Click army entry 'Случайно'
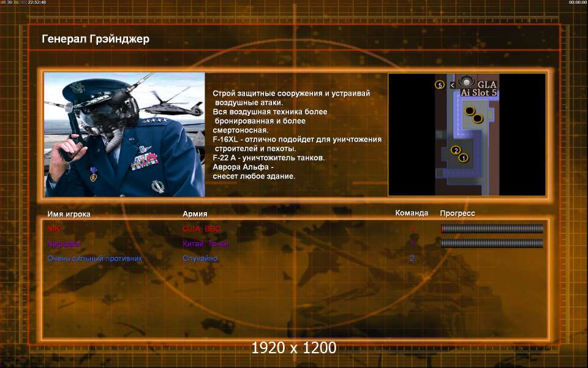The width and height of the screenshot is (588, 368). point(200,258)
